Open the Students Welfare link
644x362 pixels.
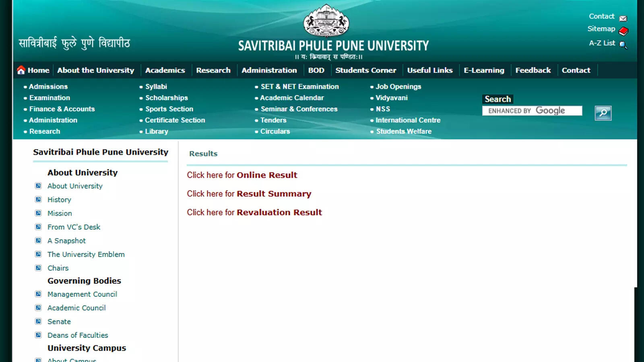404,132
